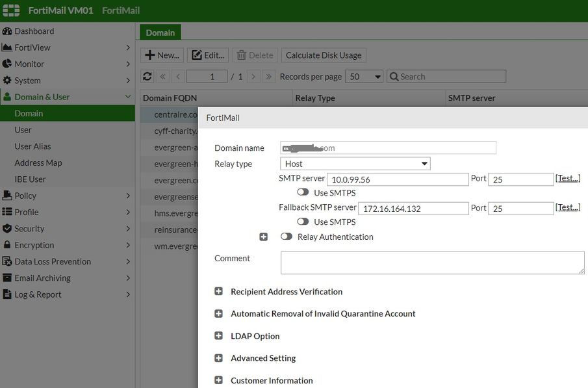Select Address Map in the sidebar
The width and height of the screenshot is (588, 388).
pyautogui.click(x=38, y=163)
